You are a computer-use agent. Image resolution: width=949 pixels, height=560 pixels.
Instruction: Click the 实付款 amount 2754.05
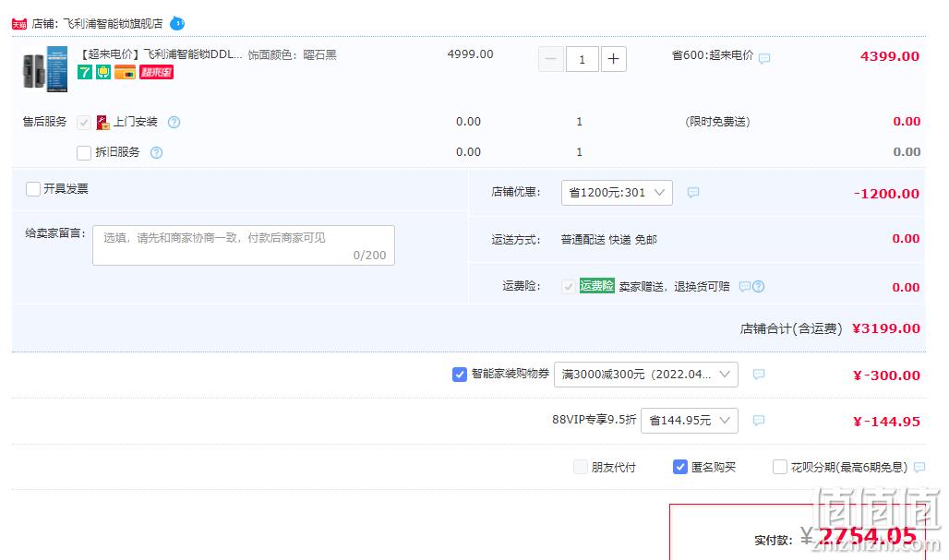[867, 536]
